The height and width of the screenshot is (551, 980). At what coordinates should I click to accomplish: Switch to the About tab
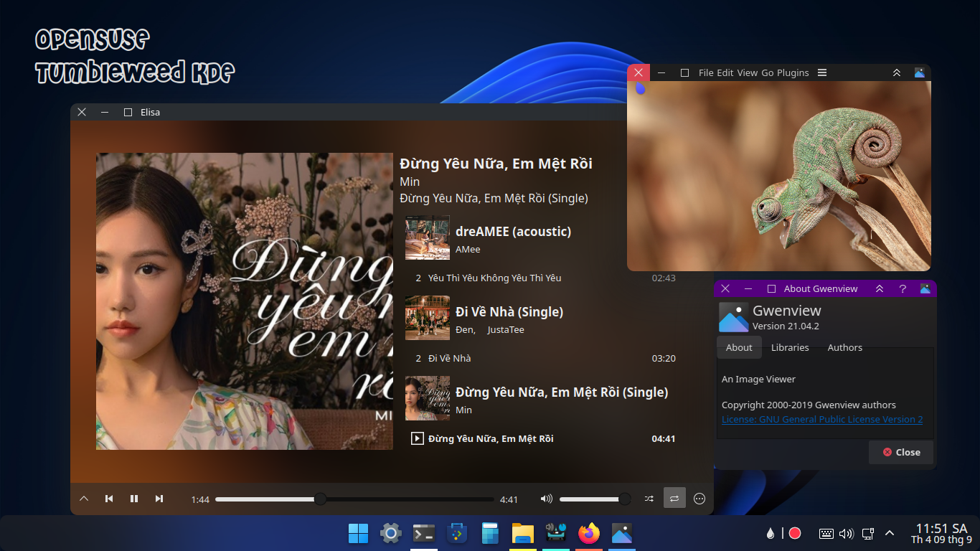tap(739, 347)
